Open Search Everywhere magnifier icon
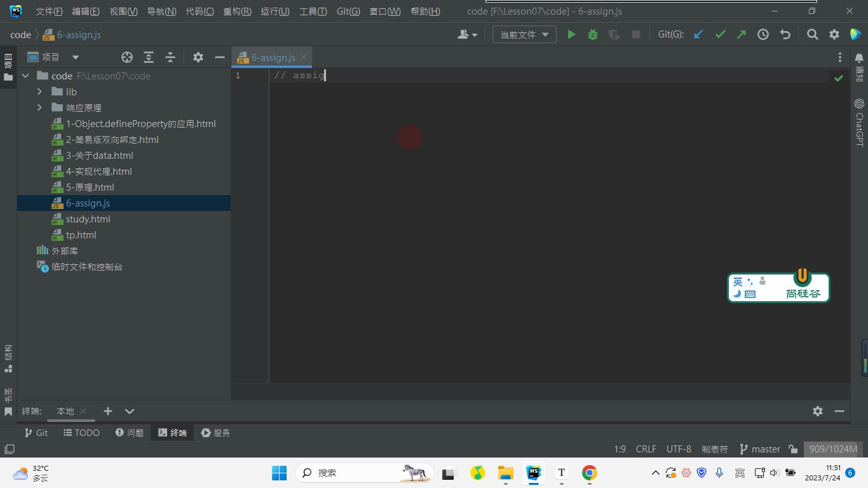The image size is (868, 488). (x=813, y=35)
